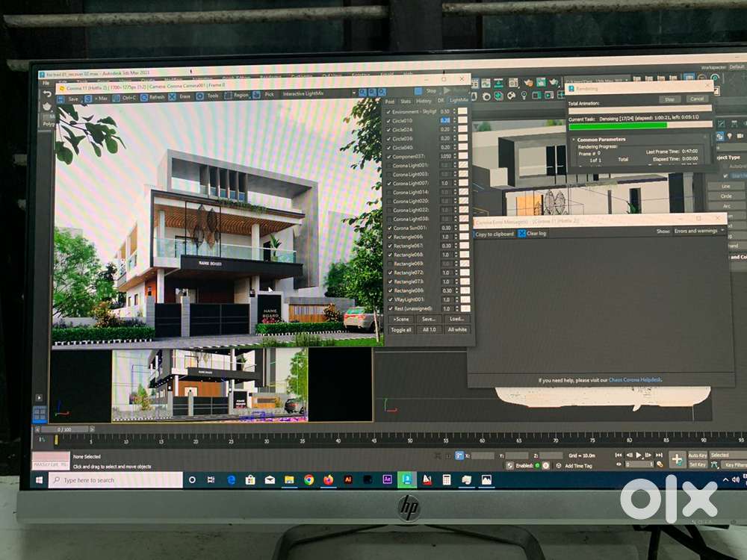Image resolution: width=747 pixels, height=560 pixels.
Task: Click the Play Animation button
Action: tap(638, 455)
